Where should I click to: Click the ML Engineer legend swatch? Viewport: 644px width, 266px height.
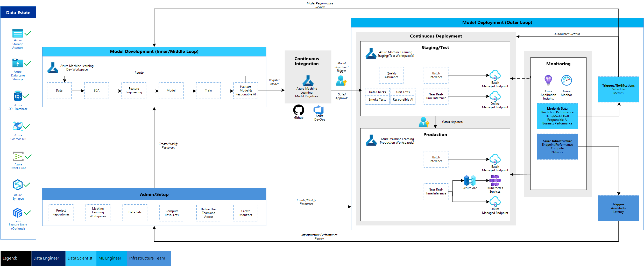(112, 258)
